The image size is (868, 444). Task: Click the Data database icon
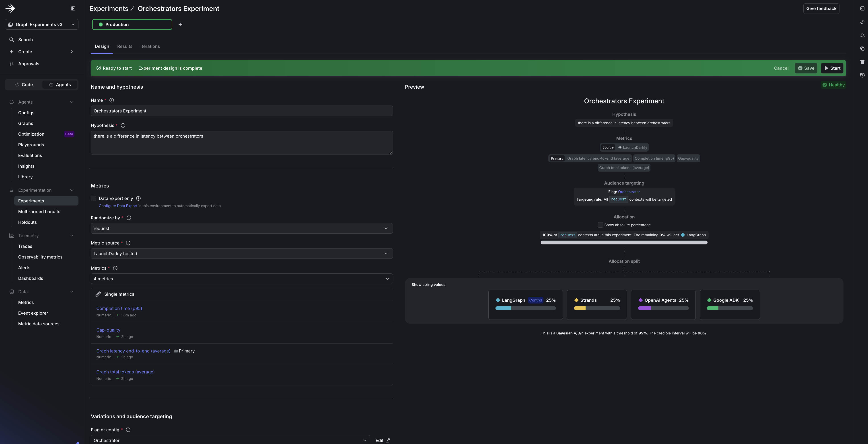tap(11, 292)
